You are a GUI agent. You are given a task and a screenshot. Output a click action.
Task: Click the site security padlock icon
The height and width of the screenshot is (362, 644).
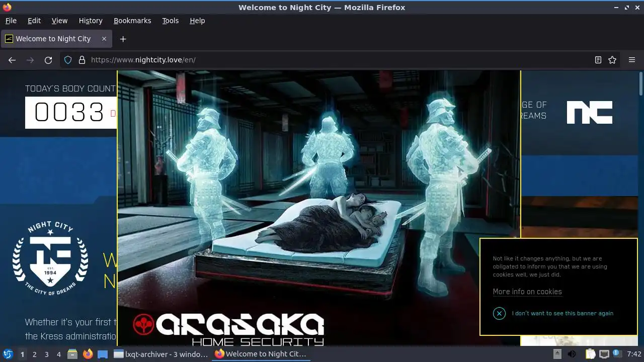tap(82, 60)
